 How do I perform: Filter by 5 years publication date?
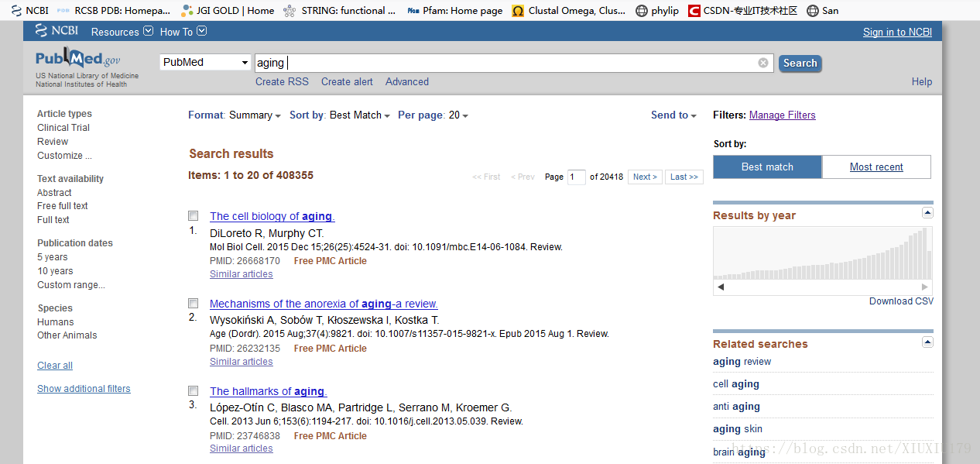tap(53, 257)
